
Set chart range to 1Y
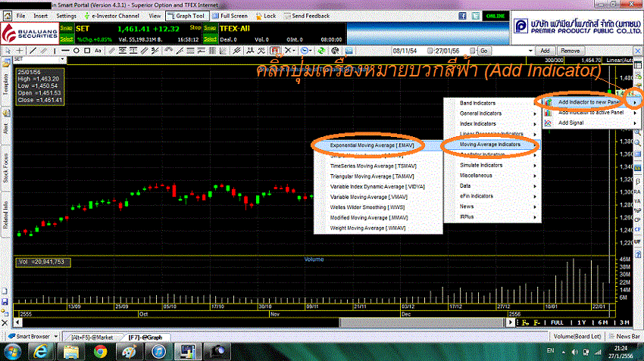(582, 323)
